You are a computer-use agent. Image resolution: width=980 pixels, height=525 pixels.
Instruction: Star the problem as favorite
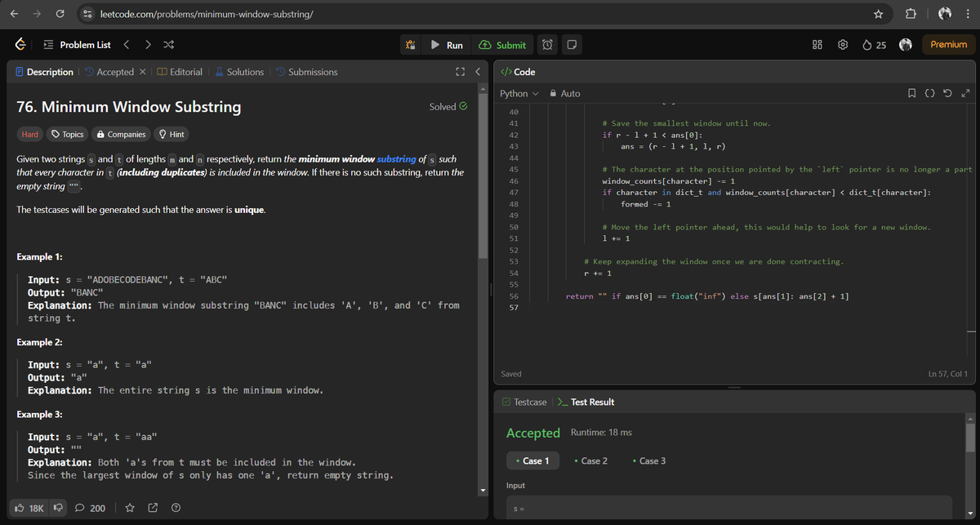(x=130, y=507)
